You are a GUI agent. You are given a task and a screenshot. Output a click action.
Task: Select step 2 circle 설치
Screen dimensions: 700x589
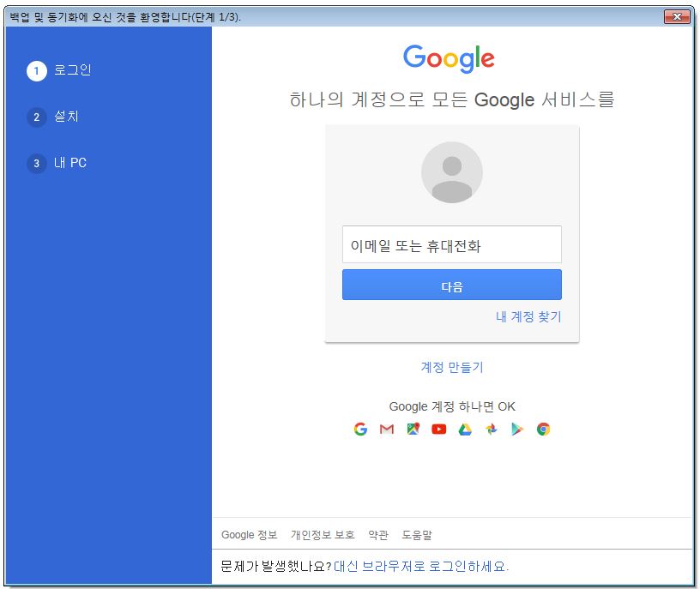click(x=37, y=117)
